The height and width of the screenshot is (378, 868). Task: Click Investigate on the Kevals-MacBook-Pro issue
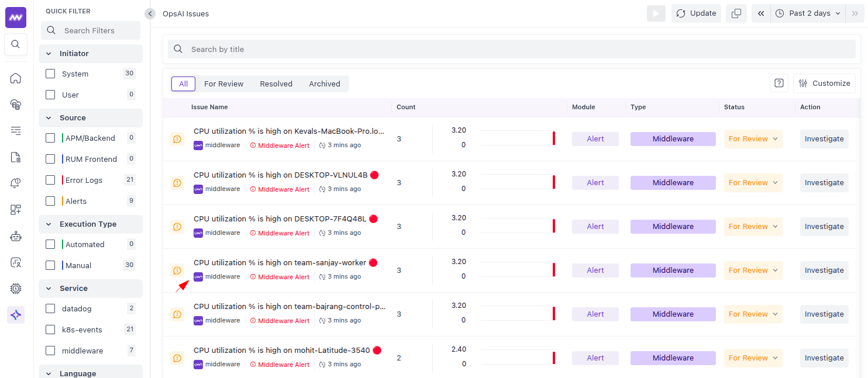coord(824,138)
